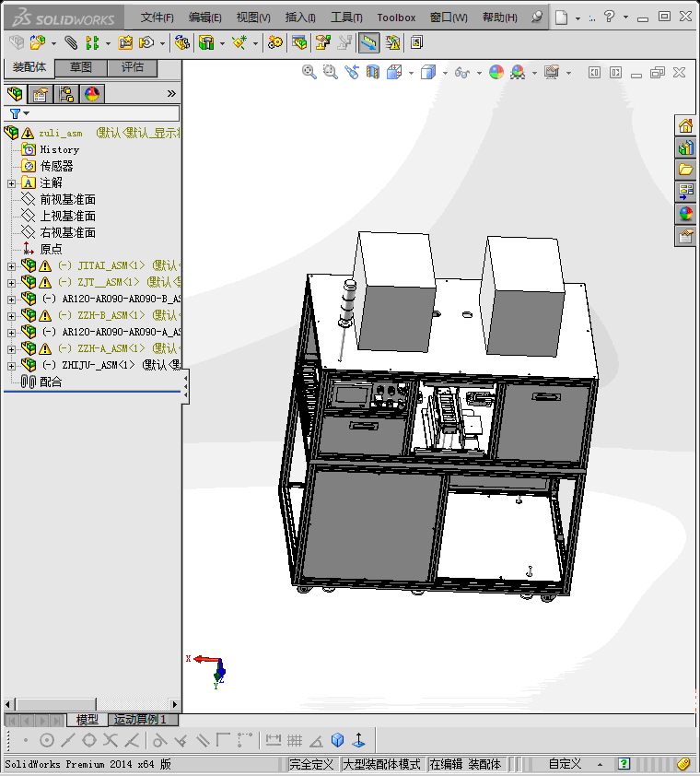Click the status bar tag icon

[683, 764]
